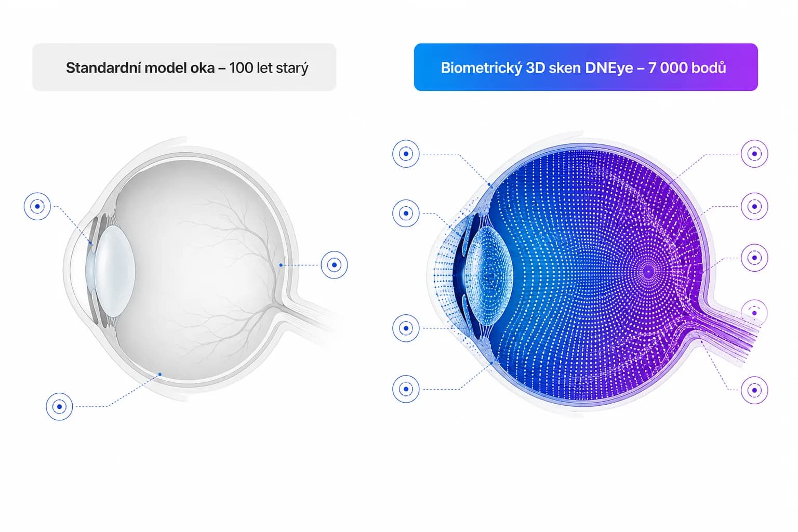
Task: Click the gray optic nerve of the standard eye
Action: pyautogui.click(x=307, y=318)
